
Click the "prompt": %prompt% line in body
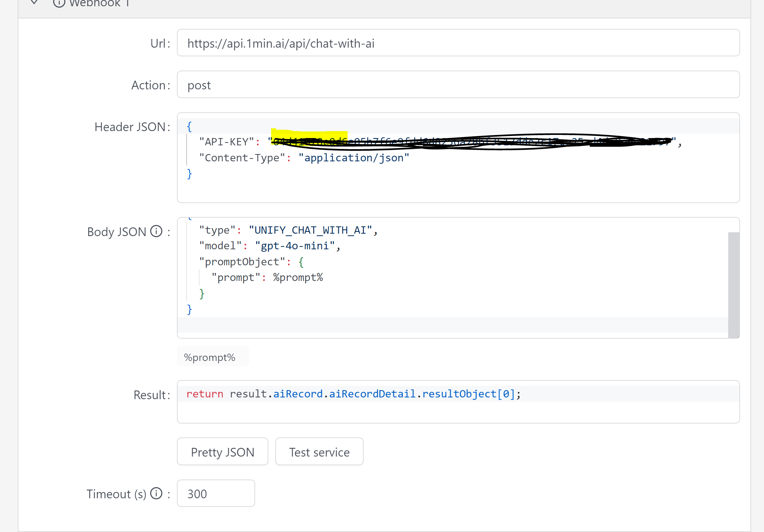[267, 277]
